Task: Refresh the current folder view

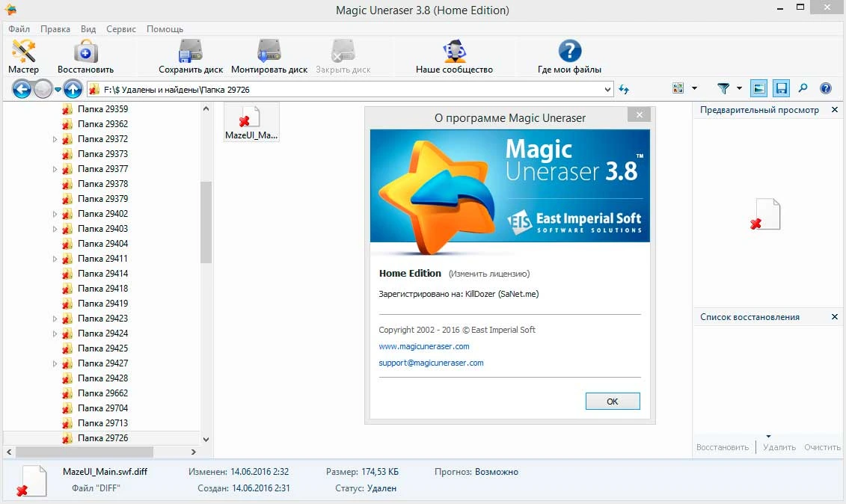Action: tap(625, 89)
